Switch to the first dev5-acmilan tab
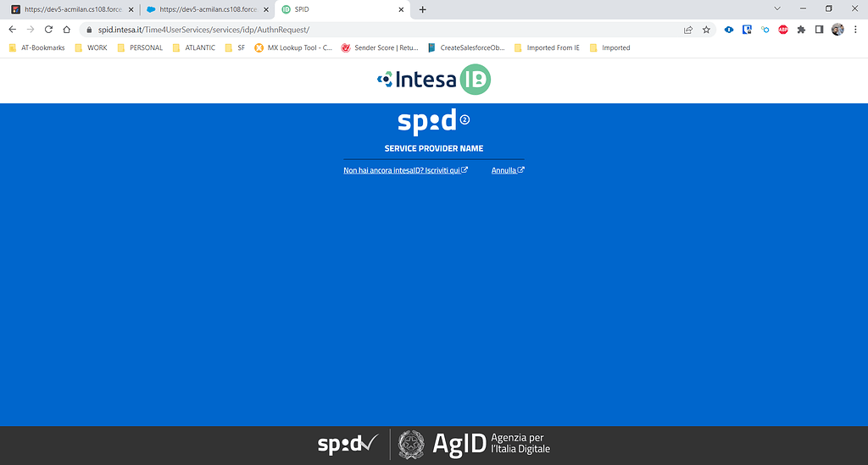The height and width of the screenshot is (465, 868). [x=72, y=9]
